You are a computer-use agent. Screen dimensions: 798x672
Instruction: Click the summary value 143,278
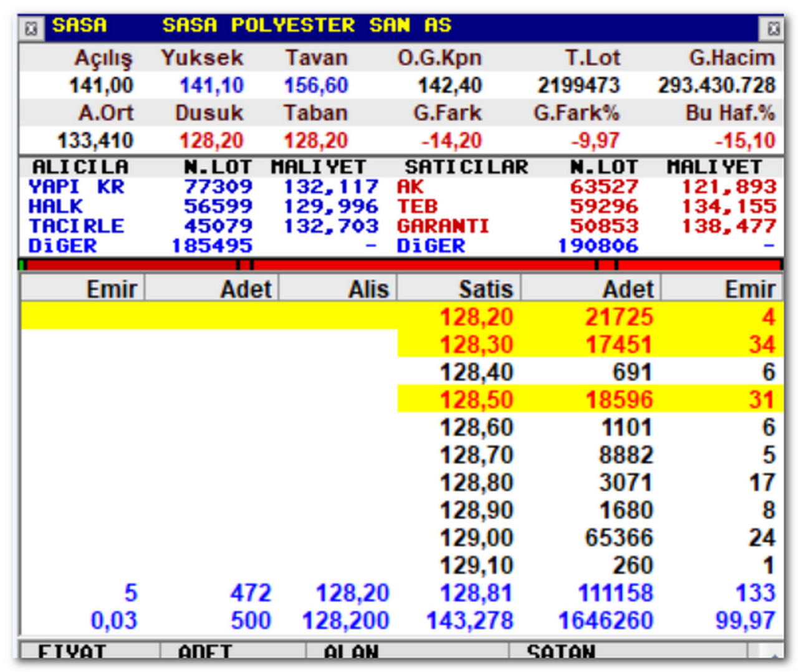(469, 620)
